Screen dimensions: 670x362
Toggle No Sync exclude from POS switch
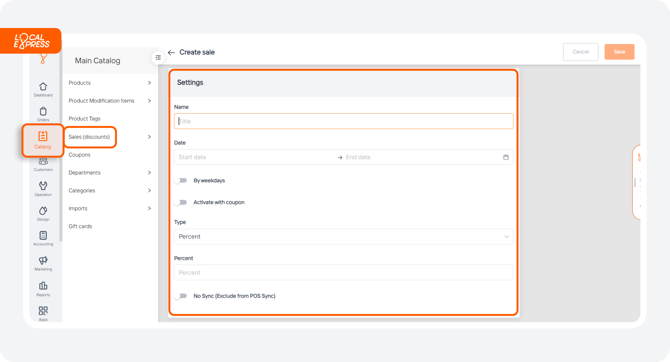[x=181, y=296]
